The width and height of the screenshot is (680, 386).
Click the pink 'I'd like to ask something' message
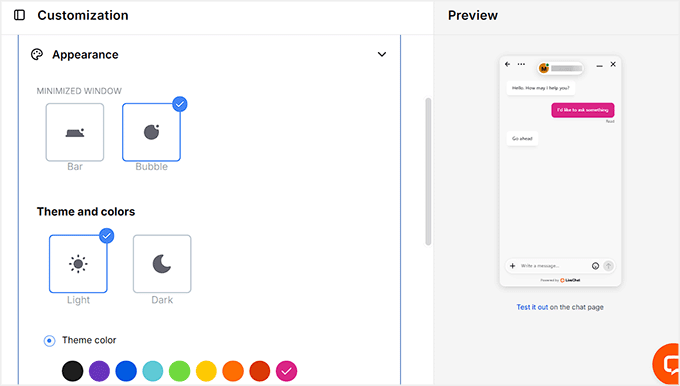pos(582,110)
